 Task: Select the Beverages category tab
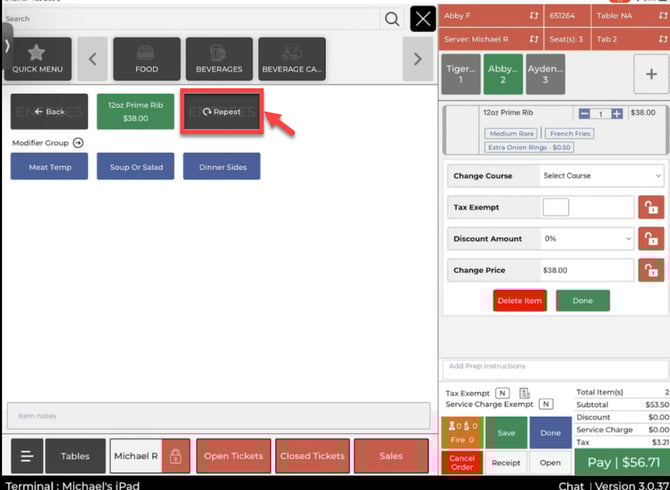tap(219, 59)
